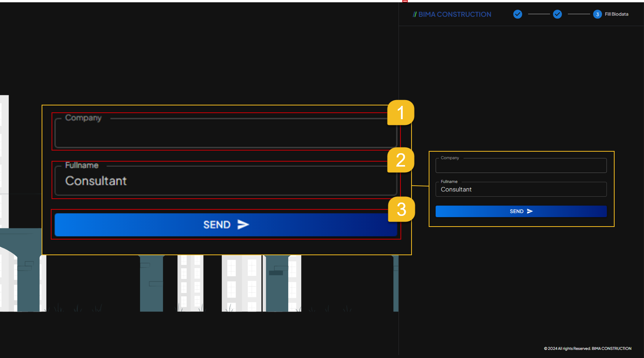Click the first completed step checkmark icon
The image size is (644, 358).
[518, 14]
